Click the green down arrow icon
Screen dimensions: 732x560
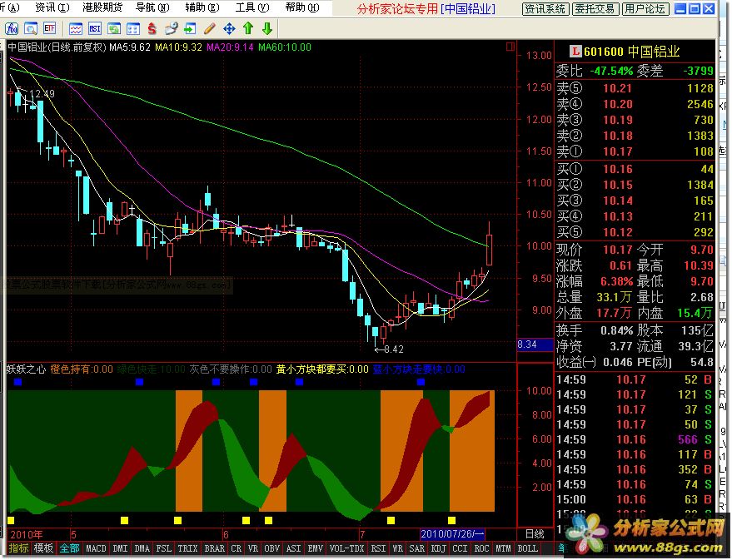(267, 29)
